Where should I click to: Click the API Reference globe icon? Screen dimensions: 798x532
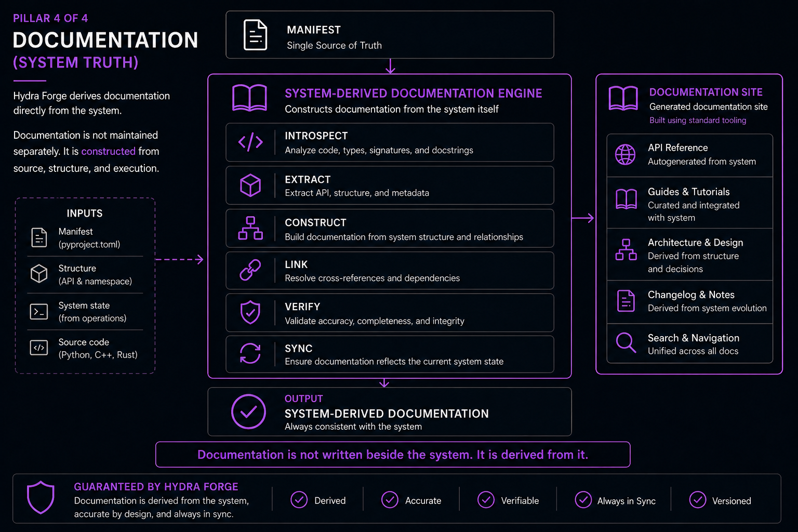pos(626,155)
